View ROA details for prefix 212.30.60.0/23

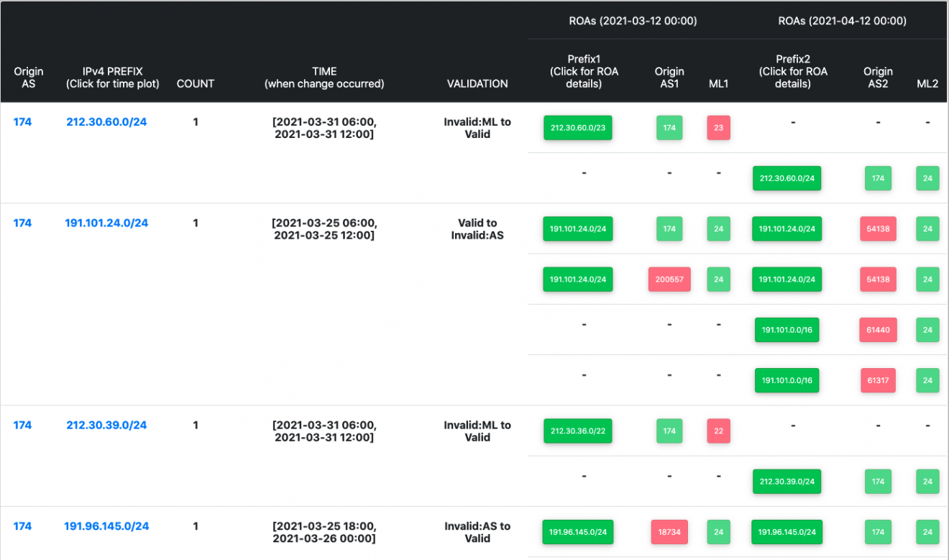pyautogui.click(x=577, y=127)
